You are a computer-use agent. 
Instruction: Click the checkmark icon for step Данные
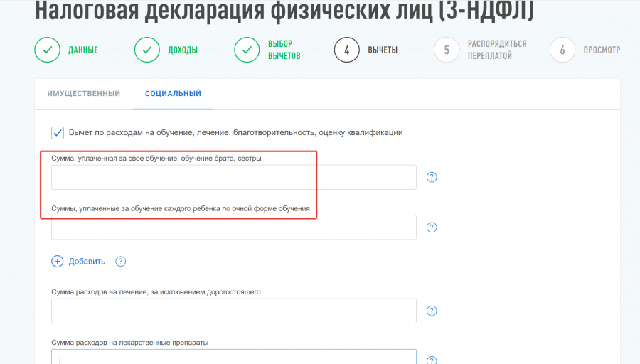(x=48, y=50)
